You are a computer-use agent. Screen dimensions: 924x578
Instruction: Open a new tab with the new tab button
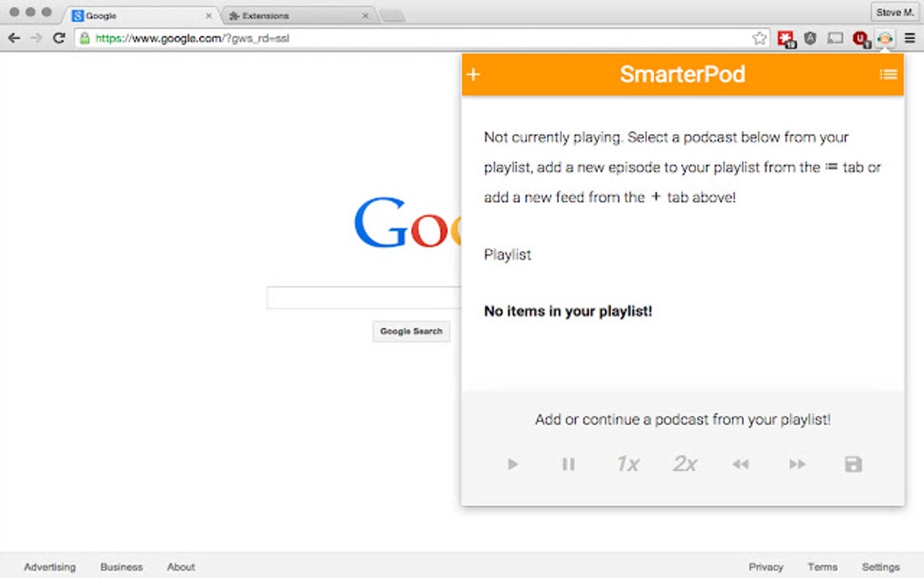click(x=392, y=16)
